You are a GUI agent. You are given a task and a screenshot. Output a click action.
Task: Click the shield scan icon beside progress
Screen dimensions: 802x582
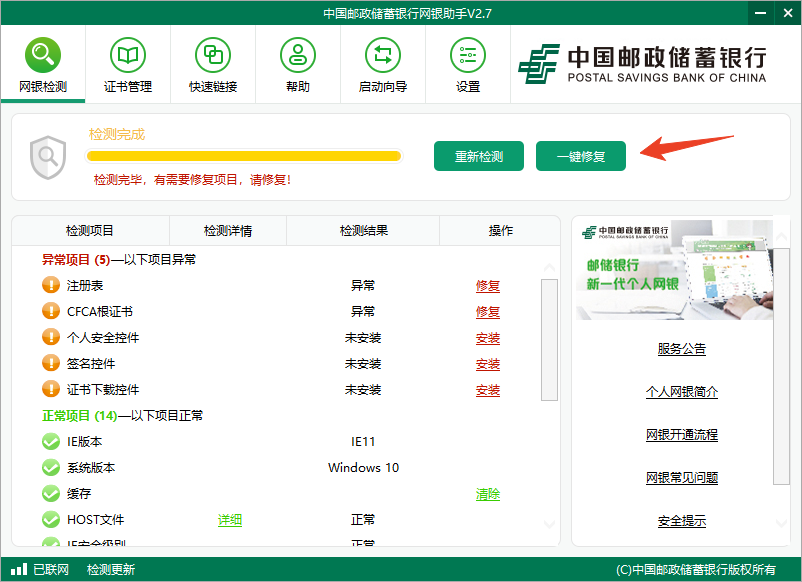[48, 157]
